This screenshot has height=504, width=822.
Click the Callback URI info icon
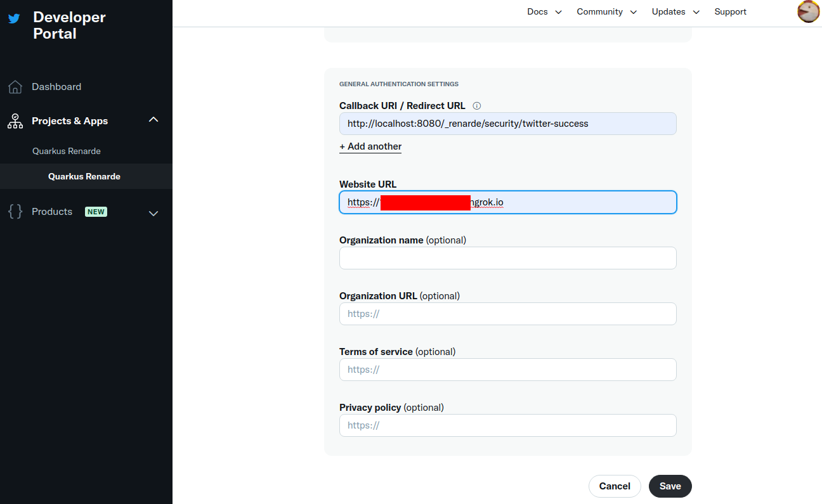pyautogui.click(x=477, y=106)
